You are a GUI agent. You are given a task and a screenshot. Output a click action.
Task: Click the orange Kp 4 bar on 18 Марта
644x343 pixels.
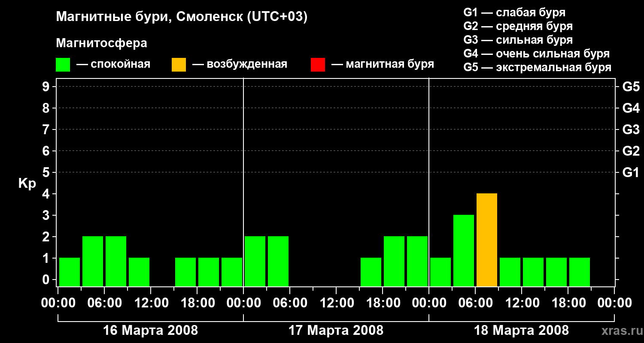487,240
